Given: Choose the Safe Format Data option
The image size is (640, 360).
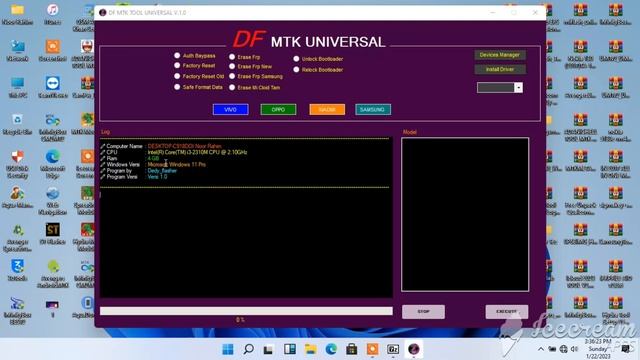Looking at the screenshot, I should 177,87.
